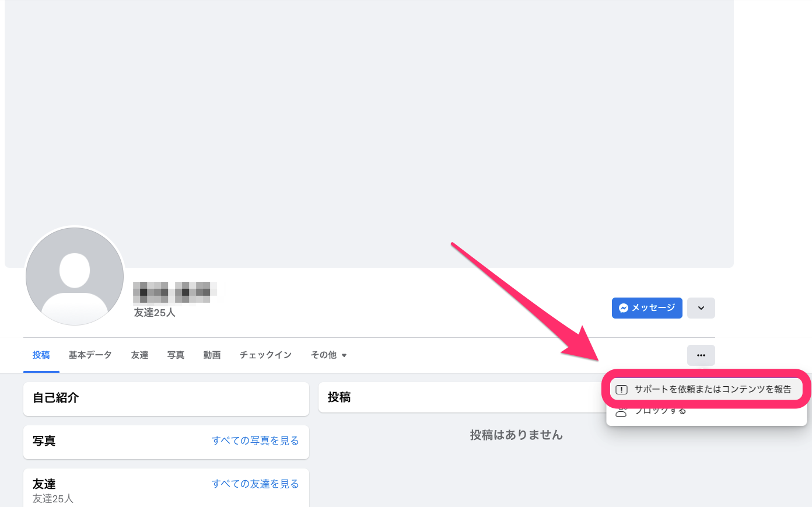The image size is (812, 507).
Task: Click the メッセージ button
Action: click(x=647, y=308)
